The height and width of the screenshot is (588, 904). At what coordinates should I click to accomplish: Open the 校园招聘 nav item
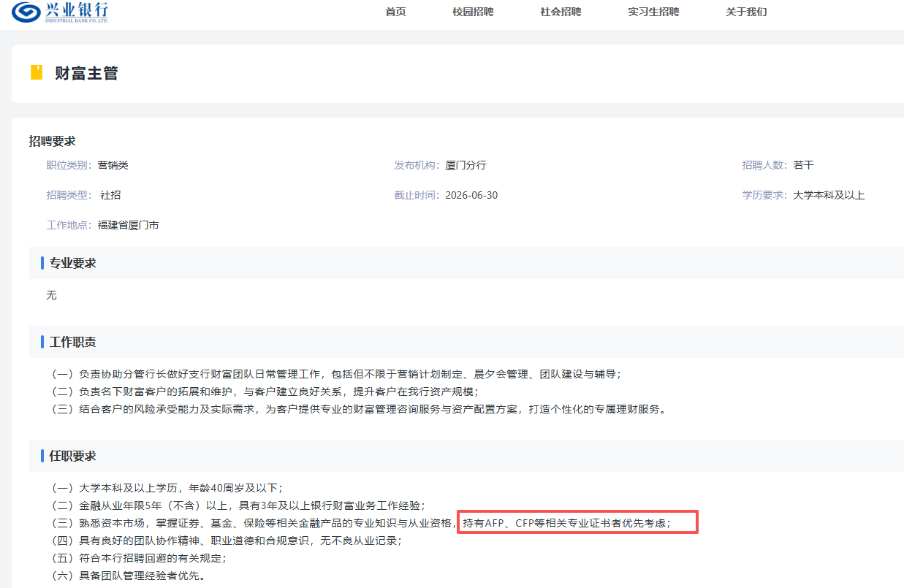click(473, 12)
